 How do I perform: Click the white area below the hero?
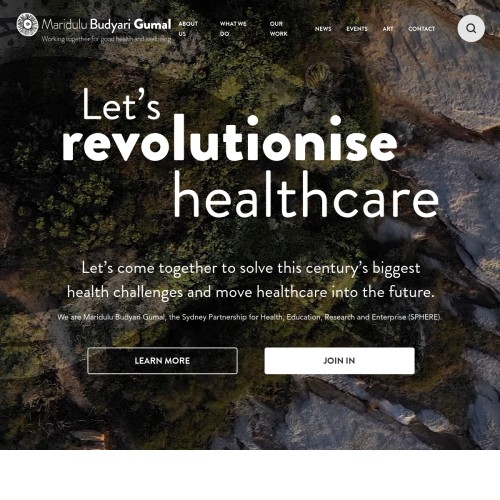[x=250, y=475]
